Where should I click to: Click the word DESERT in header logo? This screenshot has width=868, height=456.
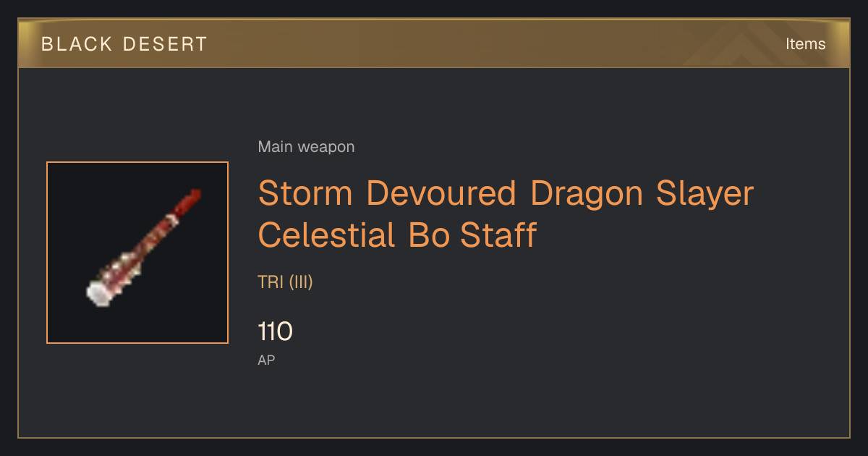[x=166, y=44]
